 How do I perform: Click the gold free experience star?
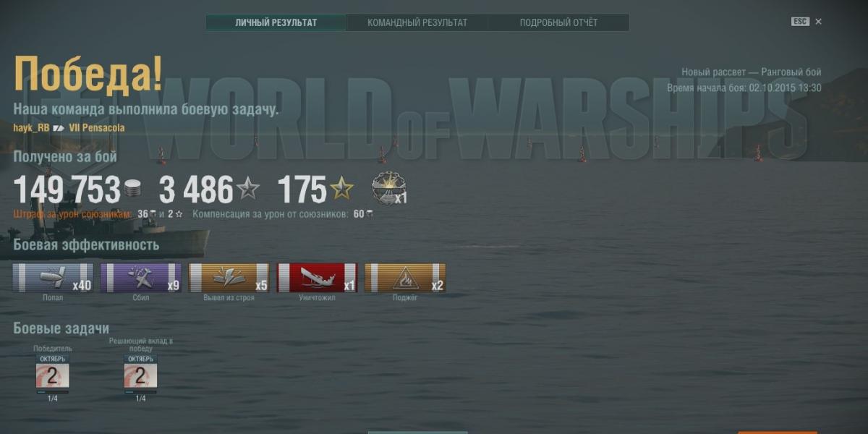[x=341, y=189]
